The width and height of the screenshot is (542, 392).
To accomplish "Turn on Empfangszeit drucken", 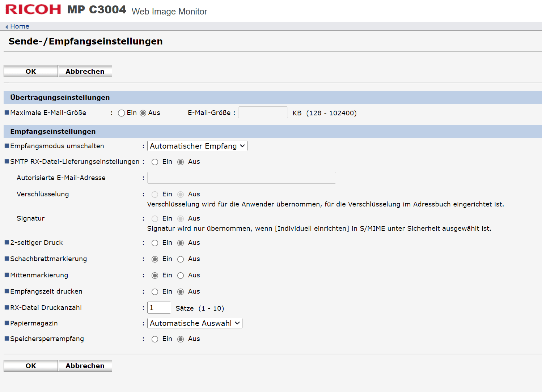I will [x=155, y=292].
